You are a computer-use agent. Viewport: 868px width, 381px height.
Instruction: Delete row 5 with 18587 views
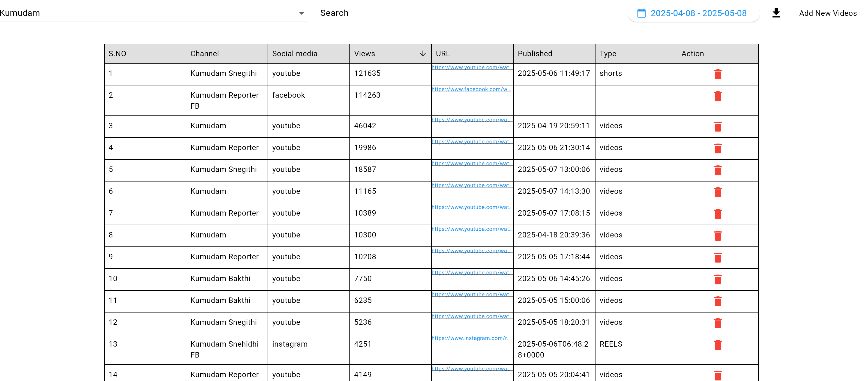(x=718, y=170)
